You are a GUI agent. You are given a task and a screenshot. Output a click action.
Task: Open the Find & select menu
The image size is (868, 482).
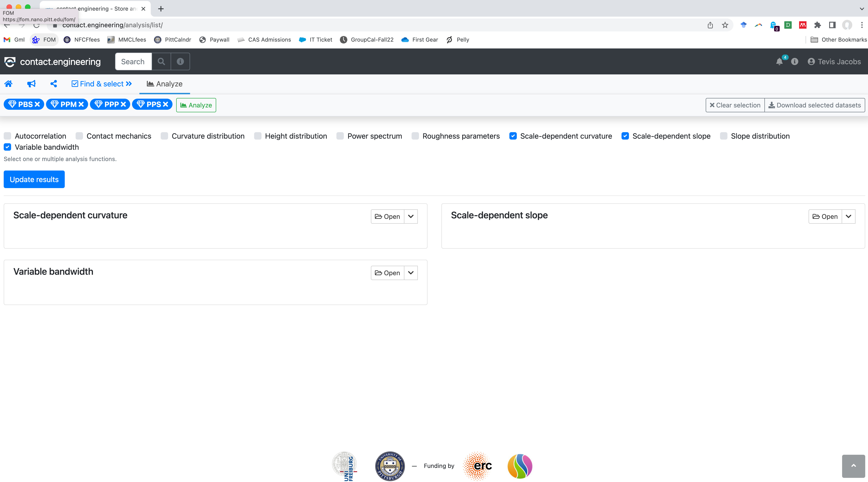coord(102,84)
